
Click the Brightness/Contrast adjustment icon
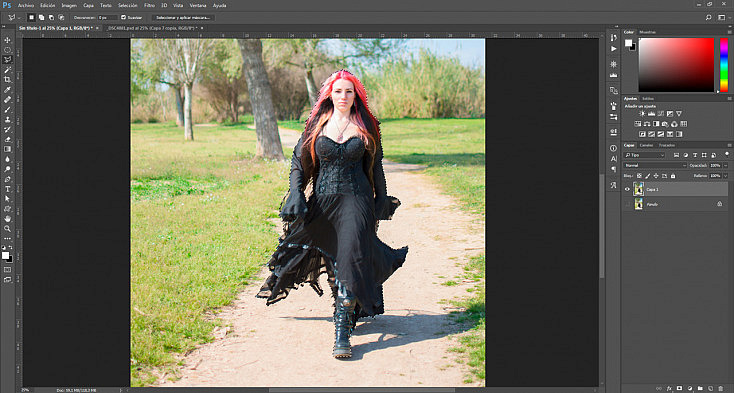click(x=642, y=114)
